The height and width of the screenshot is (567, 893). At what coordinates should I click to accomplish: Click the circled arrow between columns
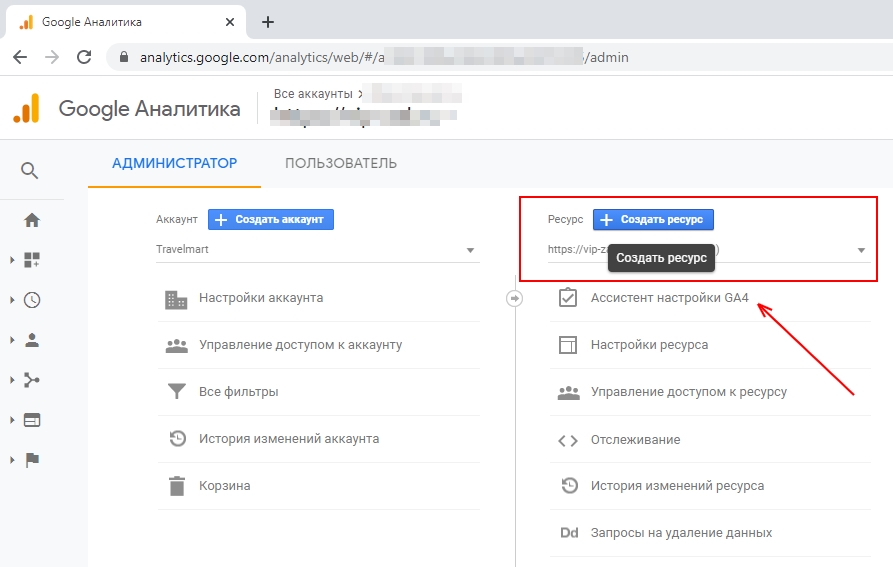pyautogui.click(x=514, y=298)
